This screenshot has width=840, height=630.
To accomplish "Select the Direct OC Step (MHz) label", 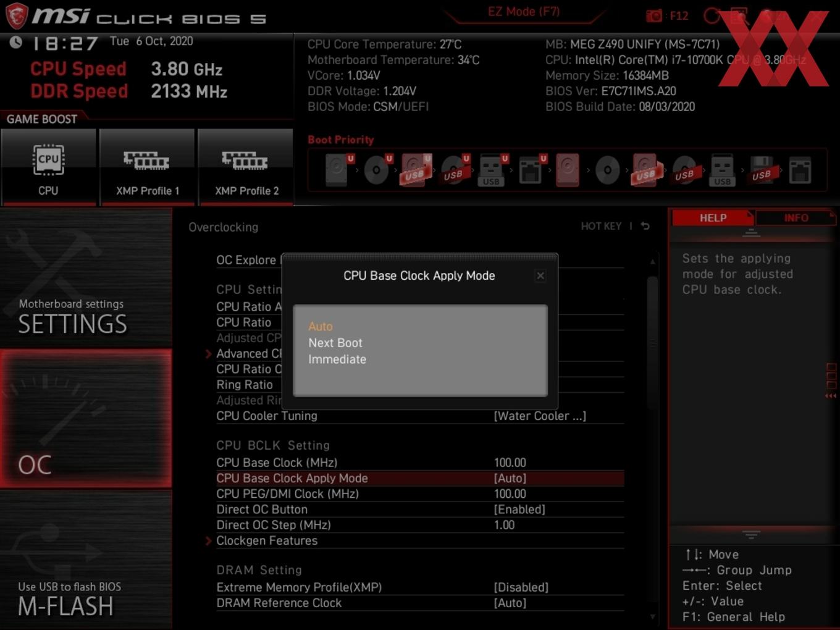I will tap(274, 525).
